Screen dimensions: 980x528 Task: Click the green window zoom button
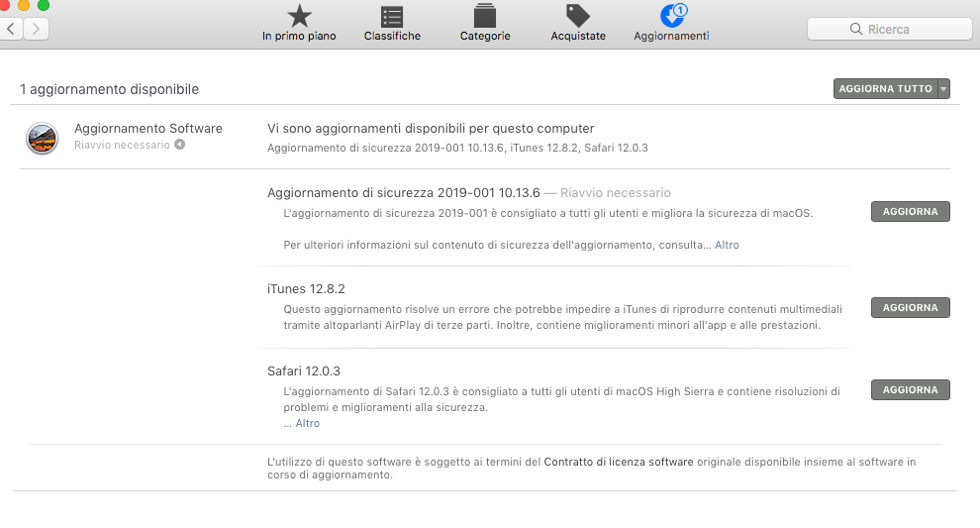point(44,5)
